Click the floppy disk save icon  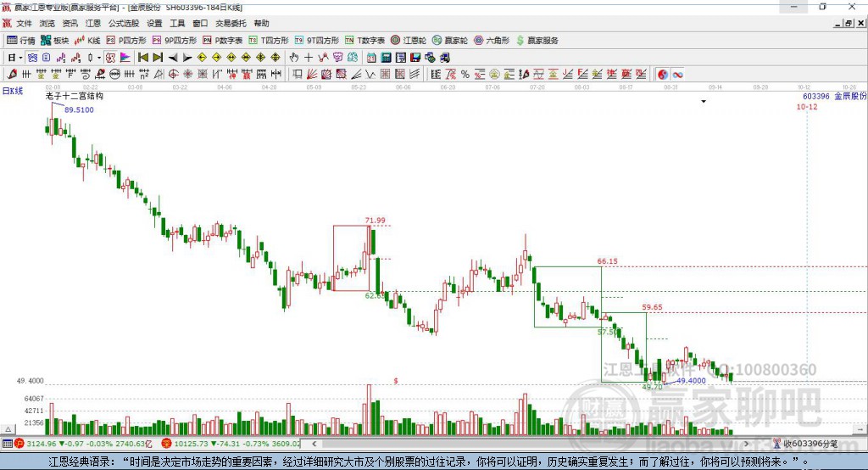(415, 58)
